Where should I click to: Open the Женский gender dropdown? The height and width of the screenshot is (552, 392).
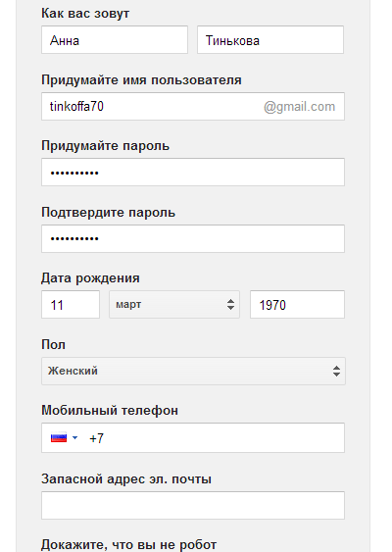(x=193, y=371)
